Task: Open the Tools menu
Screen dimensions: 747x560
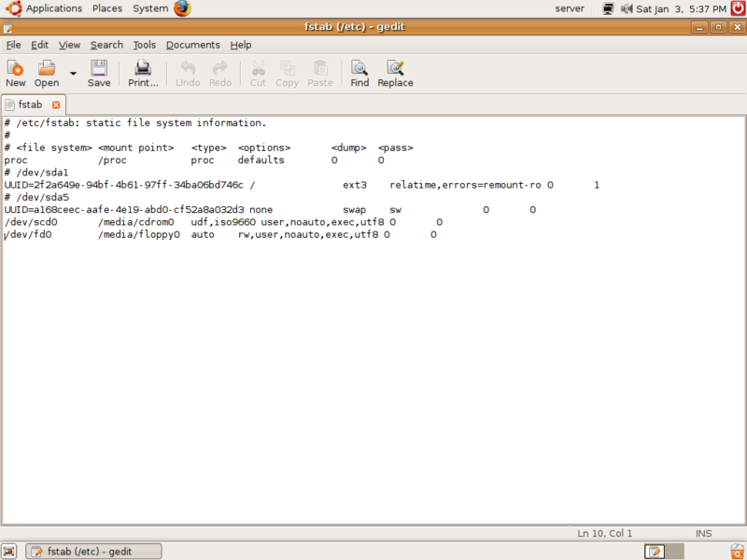Action: 144,45
